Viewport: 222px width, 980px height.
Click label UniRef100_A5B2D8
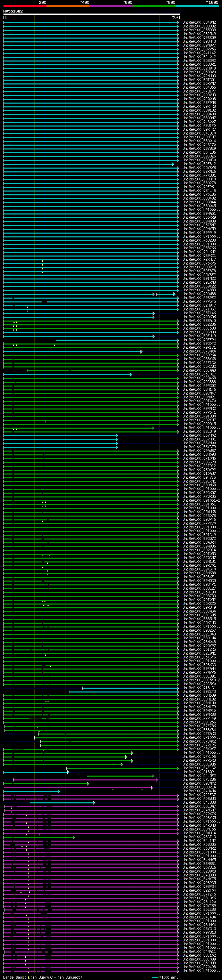199,241
